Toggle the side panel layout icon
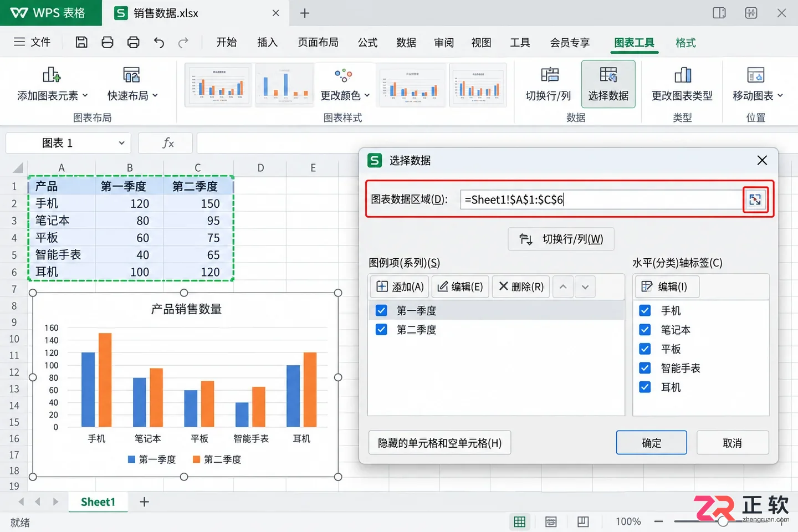Viewport: 798px width, 532px height. tap(719, 13)
